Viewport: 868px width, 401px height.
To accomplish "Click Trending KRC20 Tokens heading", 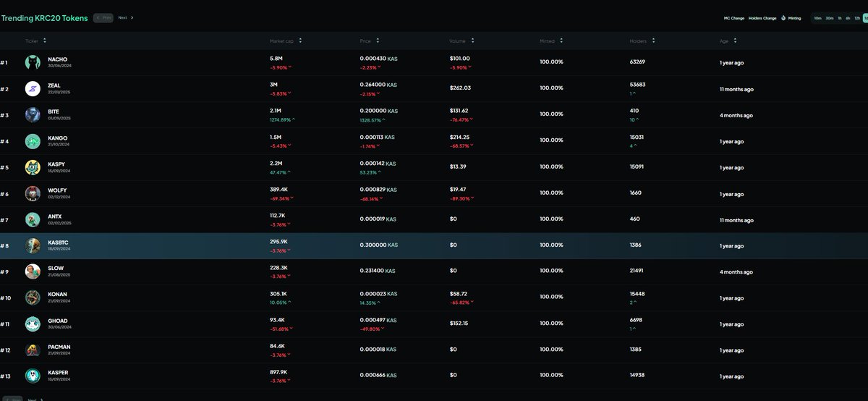I will point(45,17).
